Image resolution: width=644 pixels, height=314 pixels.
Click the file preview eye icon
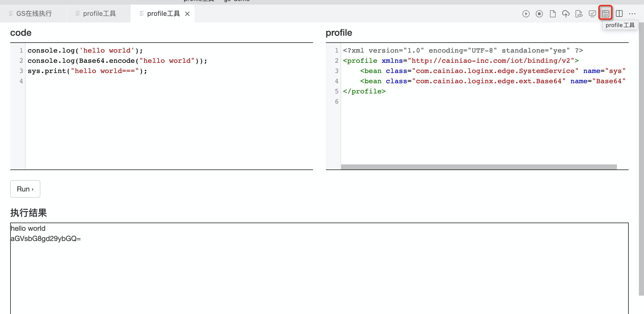point(579,14)
